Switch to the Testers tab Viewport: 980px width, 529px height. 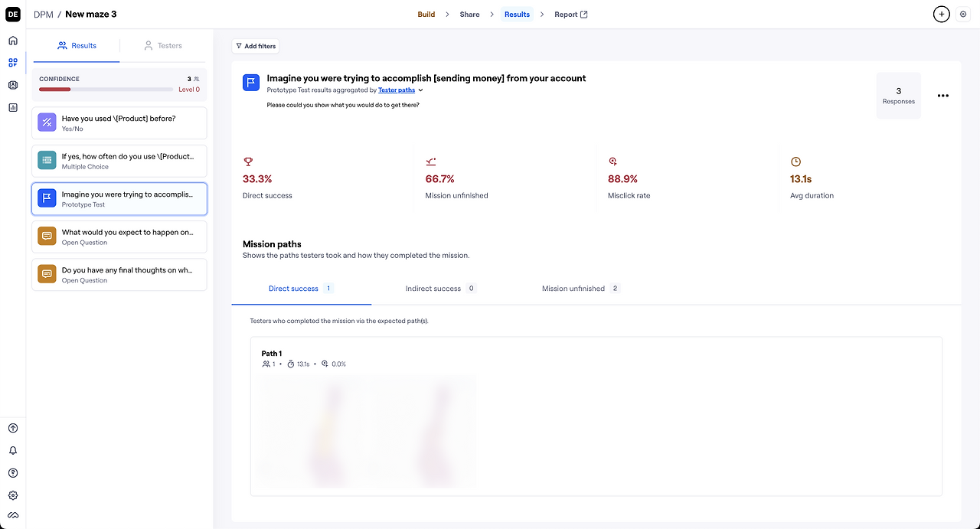[163, 46]
